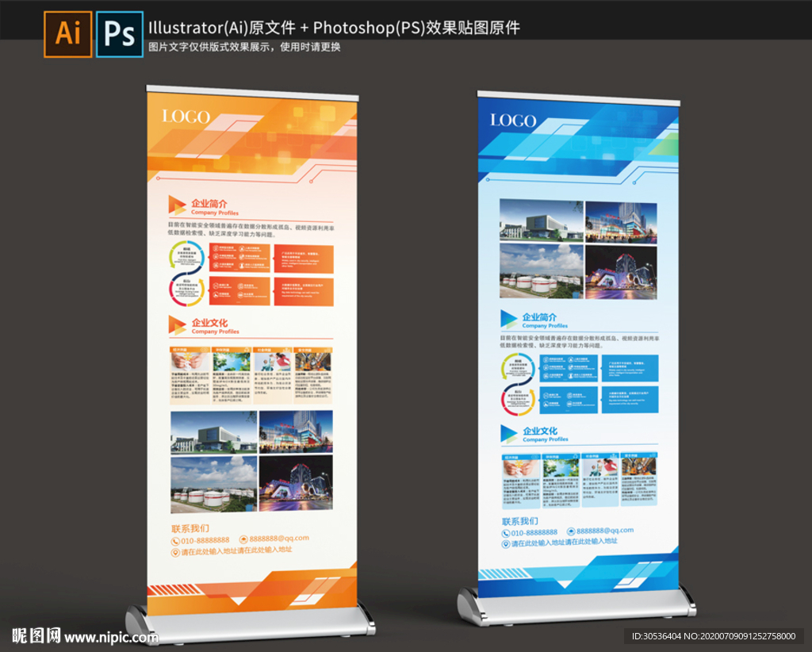Click the trees and sky photo card on orange banner
The height and width of the screenshot is (652, 812).
231,375
